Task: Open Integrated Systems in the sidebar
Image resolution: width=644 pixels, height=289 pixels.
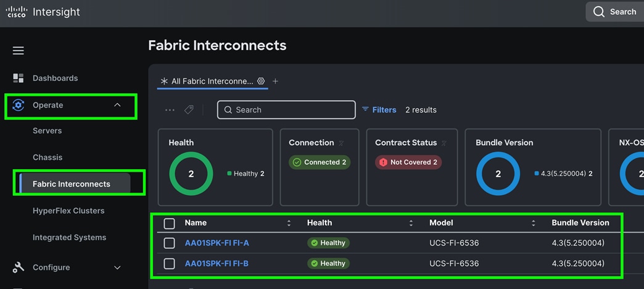Action: tap(70, 238)
